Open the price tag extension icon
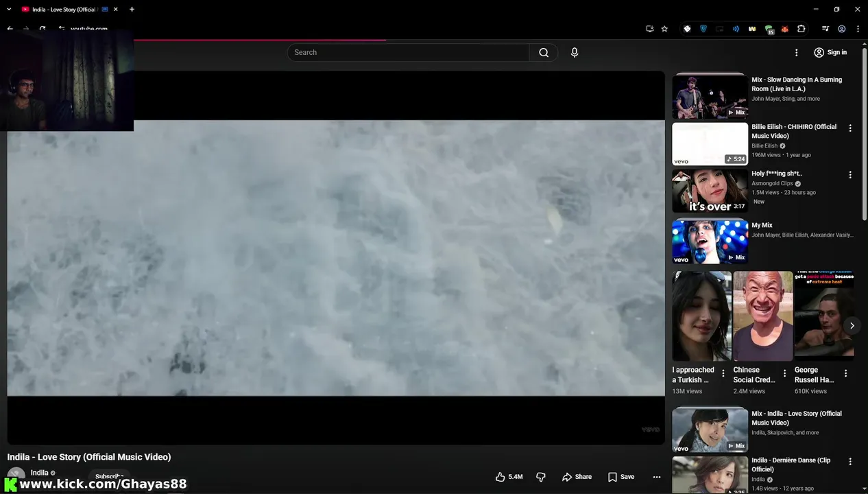Screen dimensions: 868x494 pos(687,29)
